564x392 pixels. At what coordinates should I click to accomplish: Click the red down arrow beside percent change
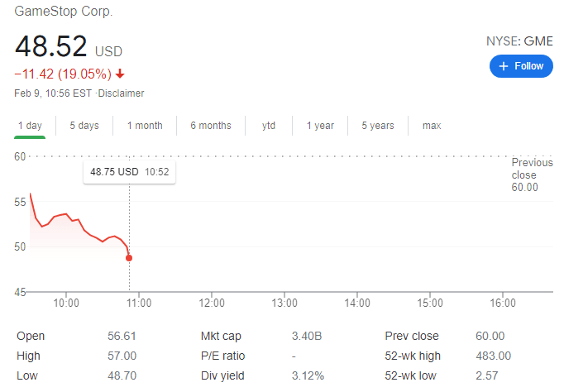coord(120,74)
